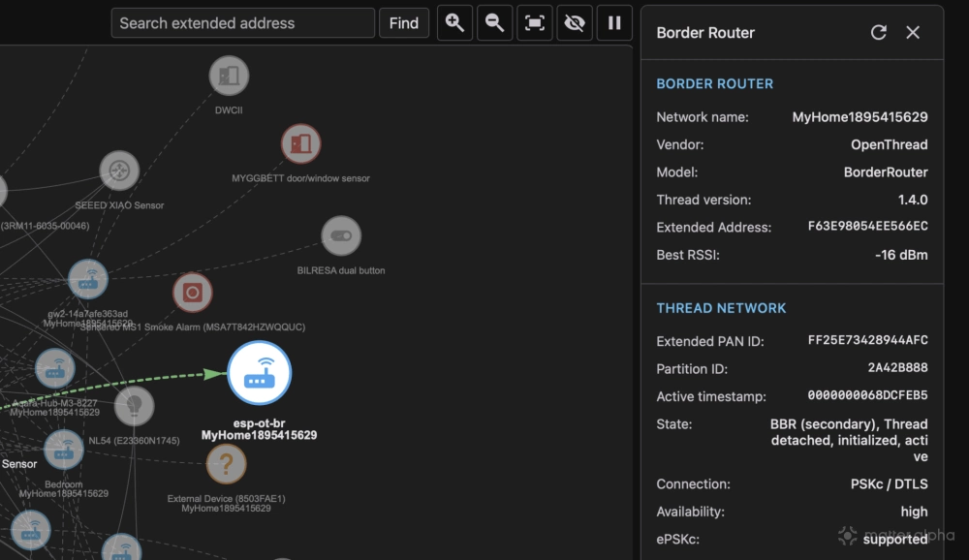Close the Border Router panel
The width and height of the screenshot is (969, 560).
(912, 32)
